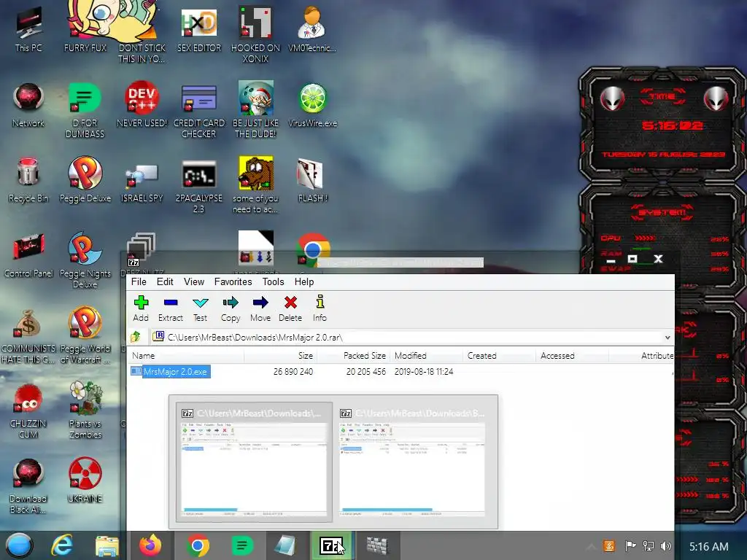Viewport: 747px width, 560px height.
Task: Open the volume speaker tray icon
Action: tap(666, 546)
